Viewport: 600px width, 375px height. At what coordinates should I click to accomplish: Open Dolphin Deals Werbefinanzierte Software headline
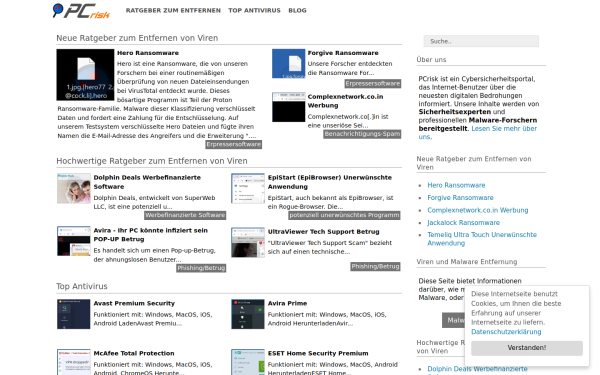147,182
